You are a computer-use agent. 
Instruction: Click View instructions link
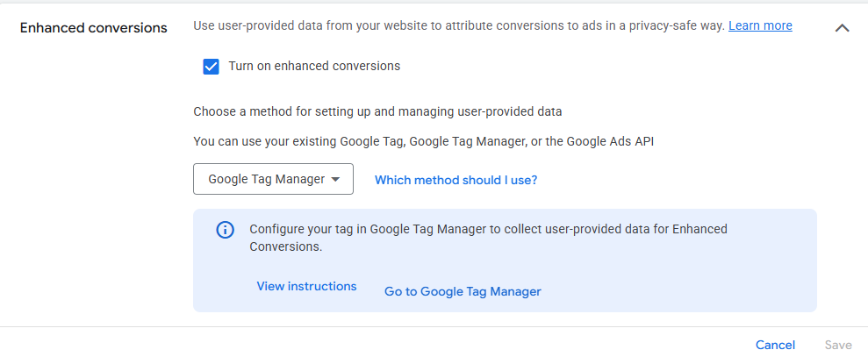(x=306, y=286)
